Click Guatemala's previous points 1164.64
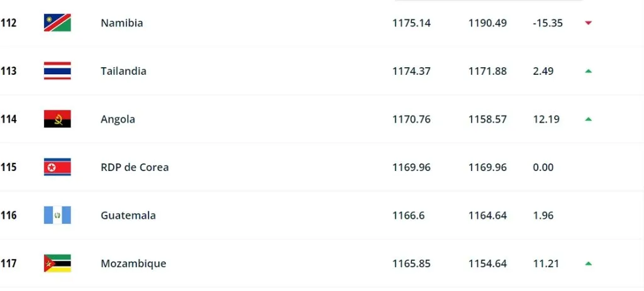This screenshot has height=291, width=644. (x=487, y=216)
